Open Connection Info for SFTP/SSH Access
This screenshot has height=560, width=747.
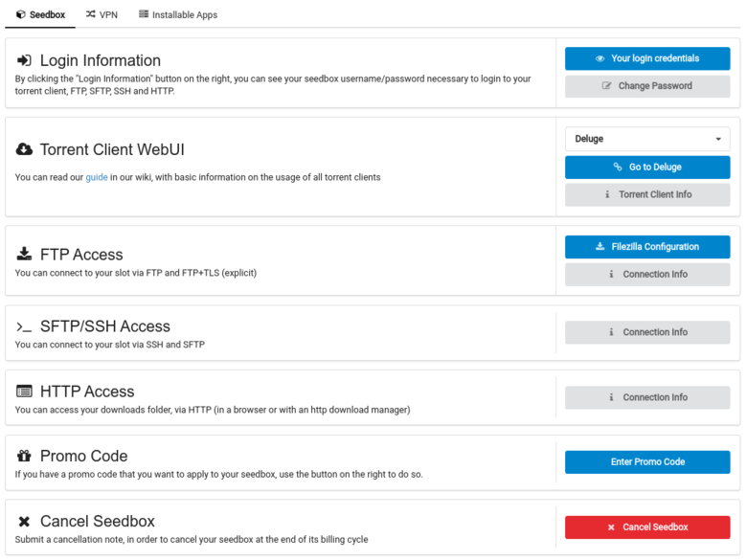point(647,332)
